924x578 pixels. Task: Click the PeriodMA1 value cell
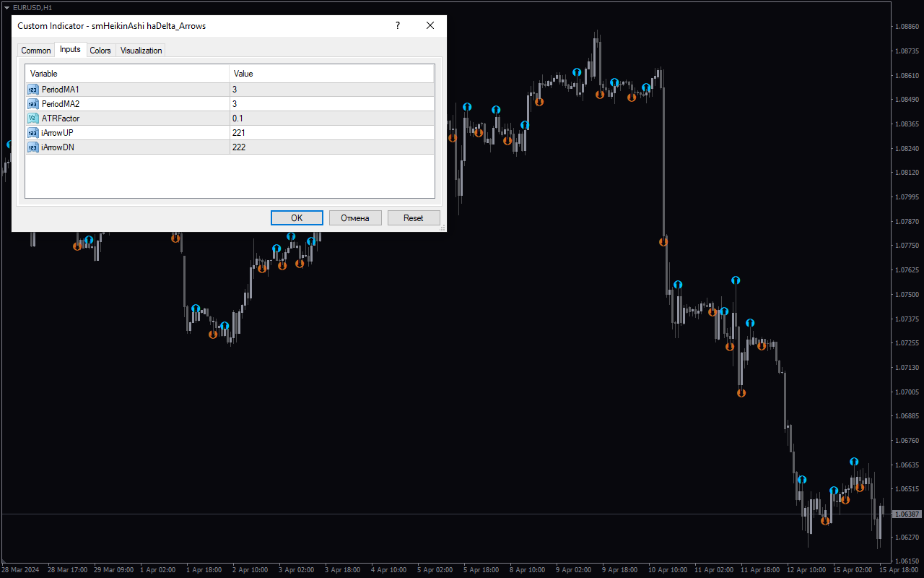pyautogui.click(x=332, y=90)
